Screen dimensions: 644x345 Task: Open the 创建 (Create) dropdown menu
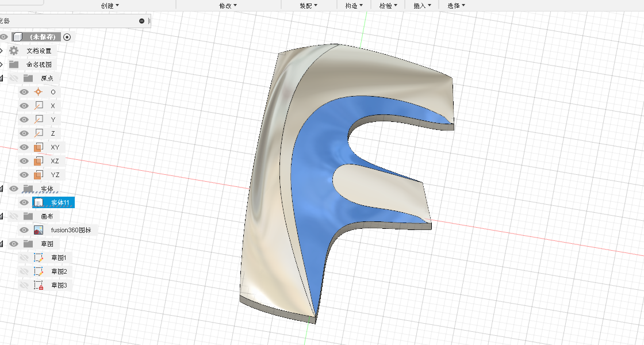110,6
